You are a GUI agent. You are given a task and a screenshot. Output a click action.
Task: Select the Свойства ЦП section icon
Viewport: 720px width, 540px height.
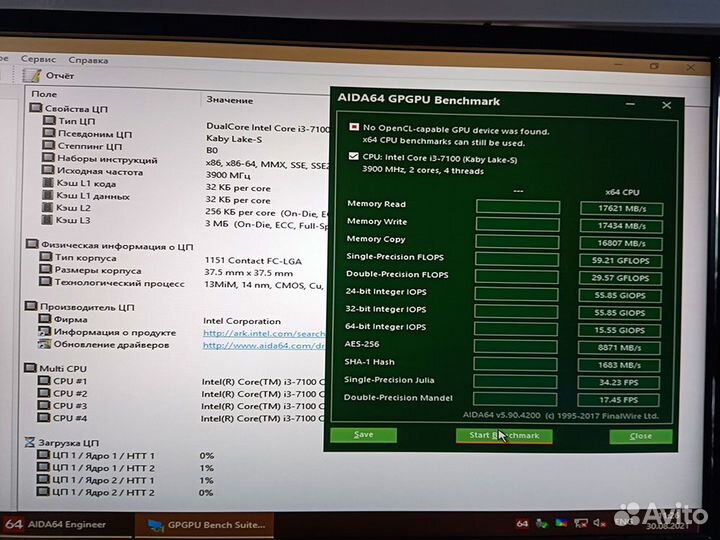pyautogui.click(x=35, y=108)
